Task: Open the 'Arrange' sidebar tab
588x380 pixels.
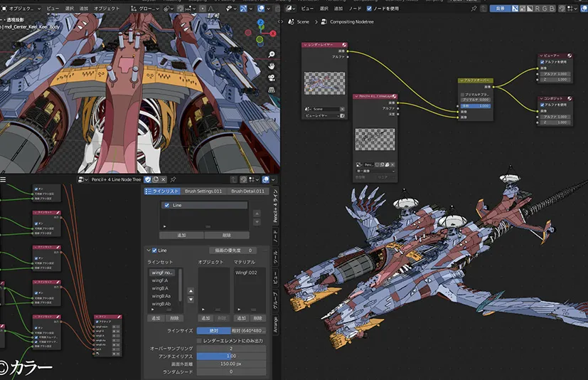Action: click(276, 323)
